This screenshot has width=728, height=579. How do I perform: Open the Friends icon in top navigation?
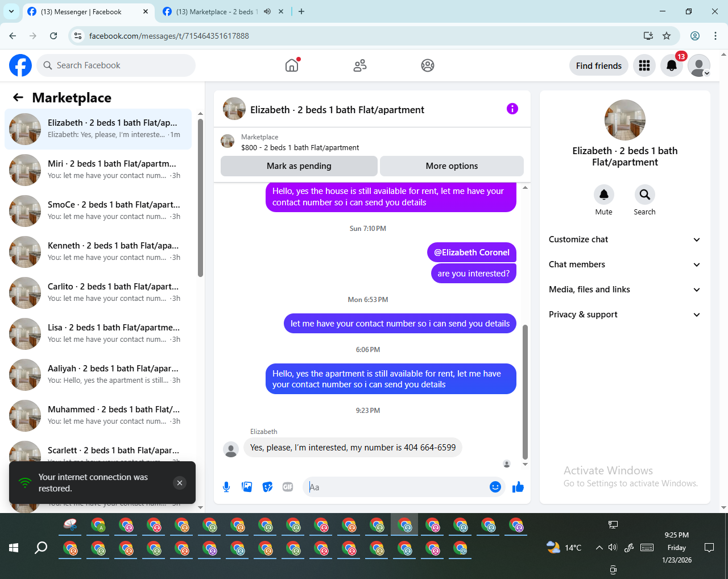point(360,65)
